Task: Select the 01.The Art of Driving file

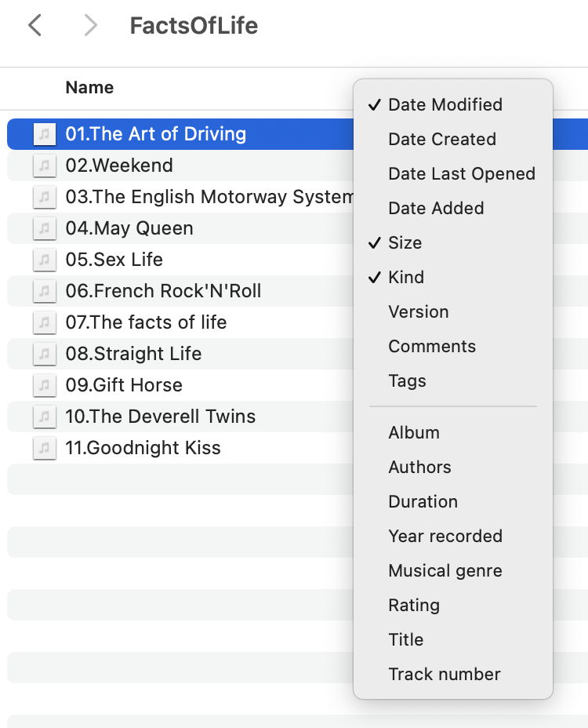Action: tap(155, 134)
